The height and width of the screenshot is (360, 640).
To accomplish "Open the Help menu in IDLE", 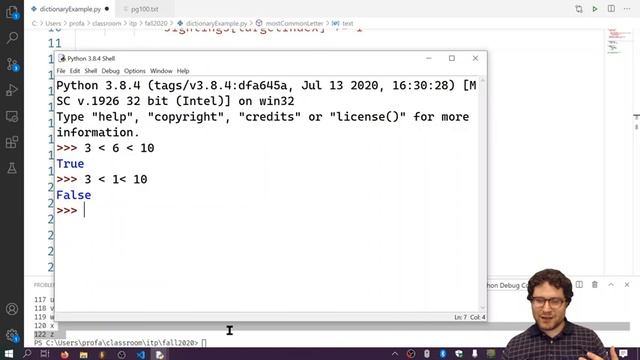I will coord(183,71).
